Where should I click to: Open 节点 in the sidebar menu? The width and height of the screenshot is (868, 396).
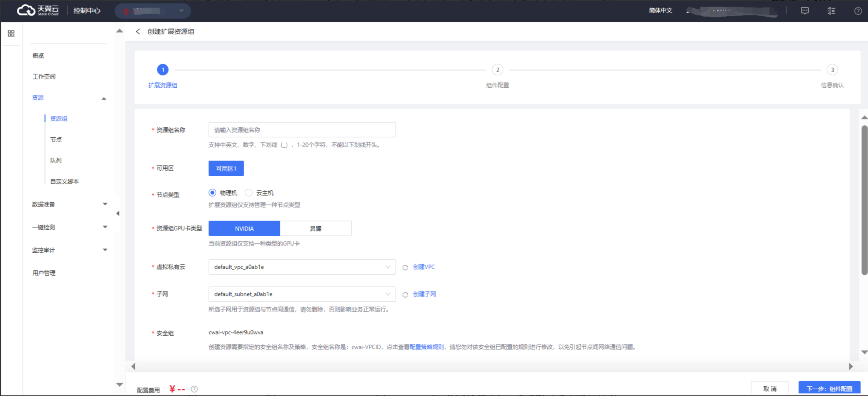[x=56, y=139]
